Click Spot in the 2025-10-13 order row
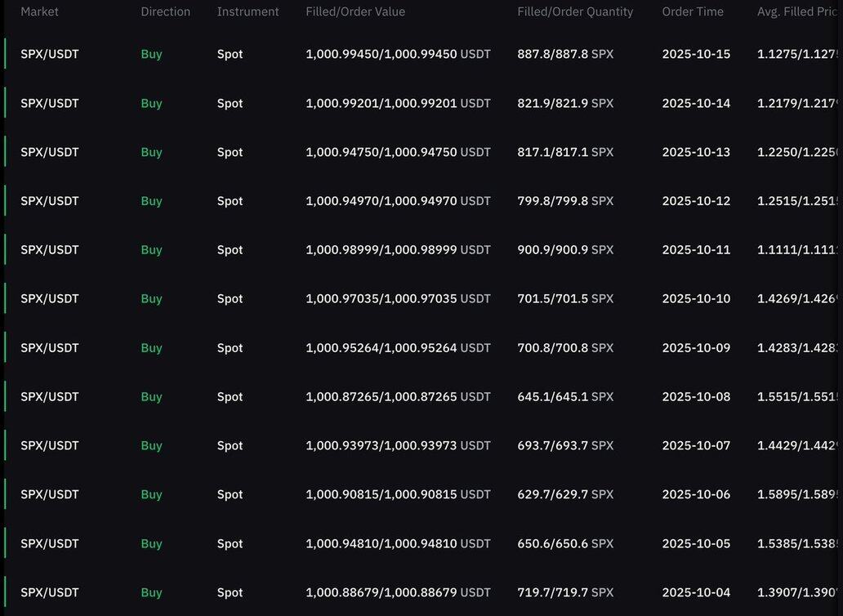 (230, 152)
